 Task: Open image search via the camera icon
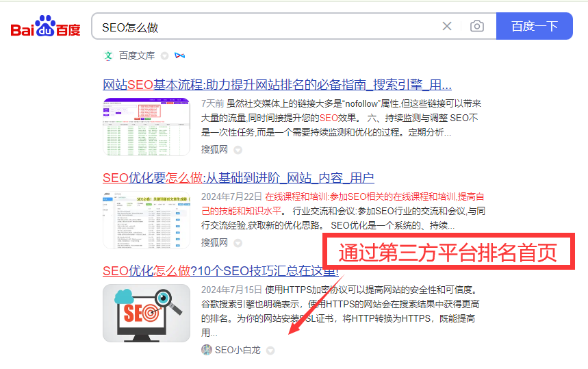(x=477, y=27)
